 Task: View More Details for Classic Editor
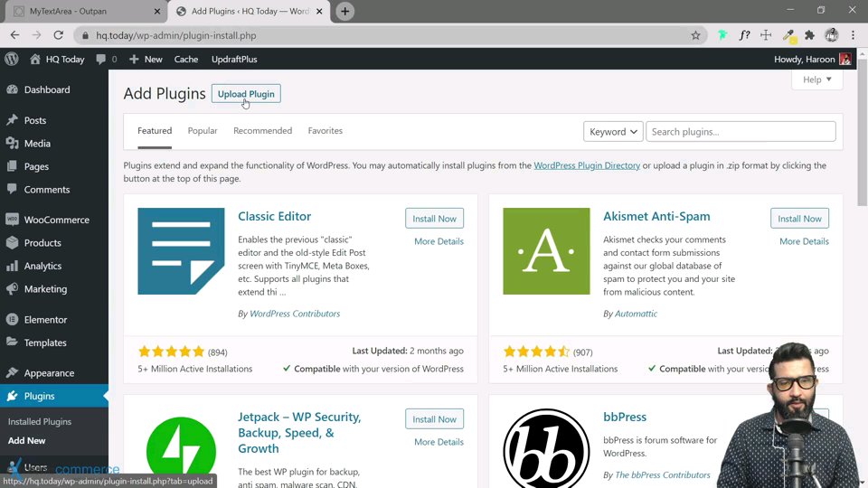(439, 241)
